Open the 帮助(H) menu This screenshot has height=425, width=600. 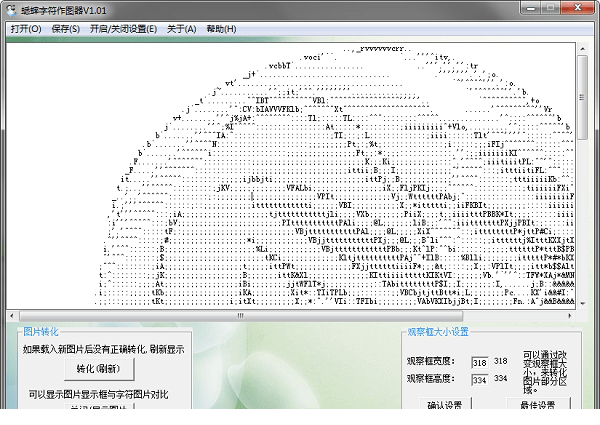click(x=221, y=29)
